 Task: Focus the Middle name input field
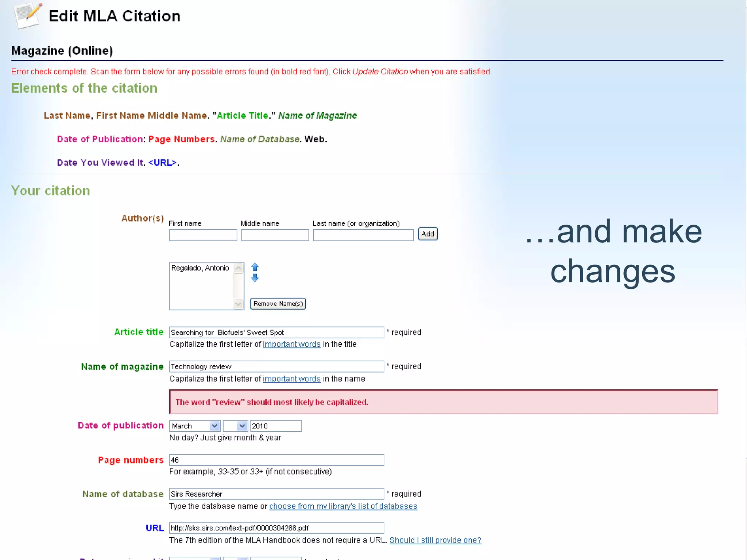tap(275, 235)
